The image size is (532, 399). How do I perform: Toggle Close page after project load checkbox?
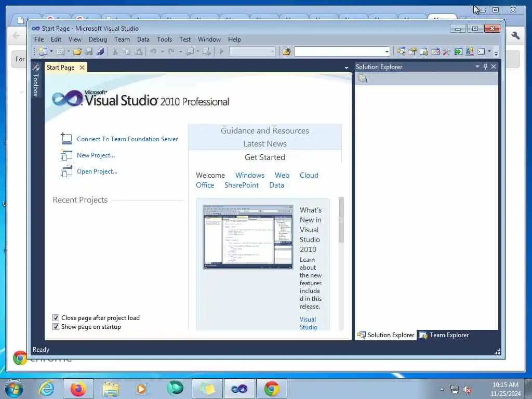coord(56,317)
